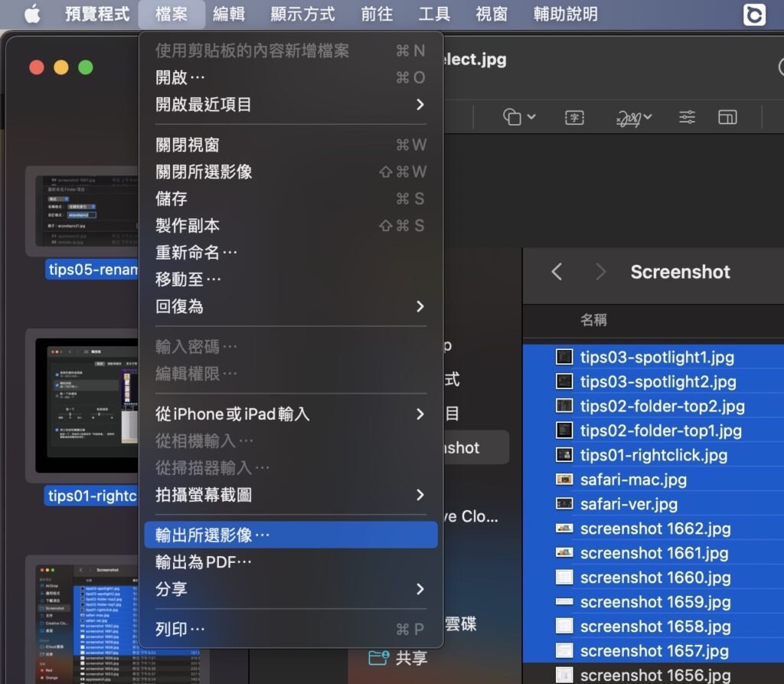Image resolution: width=784 pixels, height=684 pixels.
Task: Choose 輸出所選影像 from the menu
Action: [x=290, y=535]
